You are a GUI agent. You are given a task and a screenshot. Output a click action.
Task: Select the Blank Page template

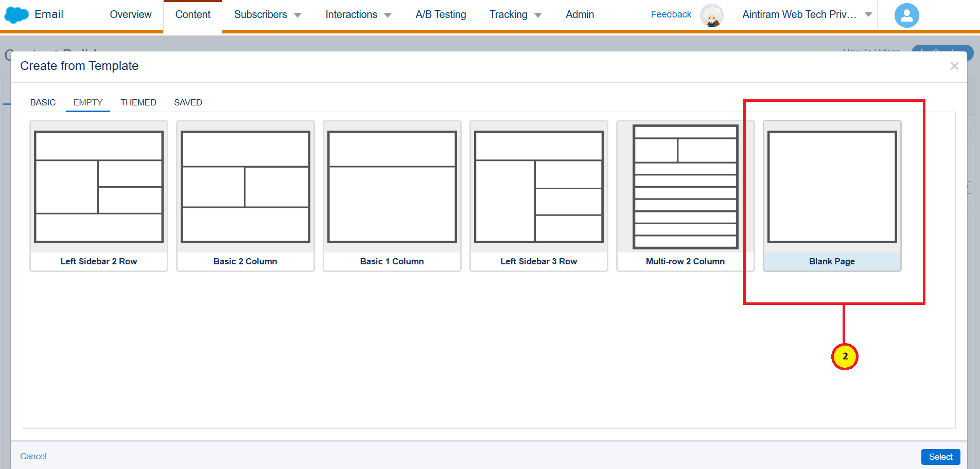832,195
